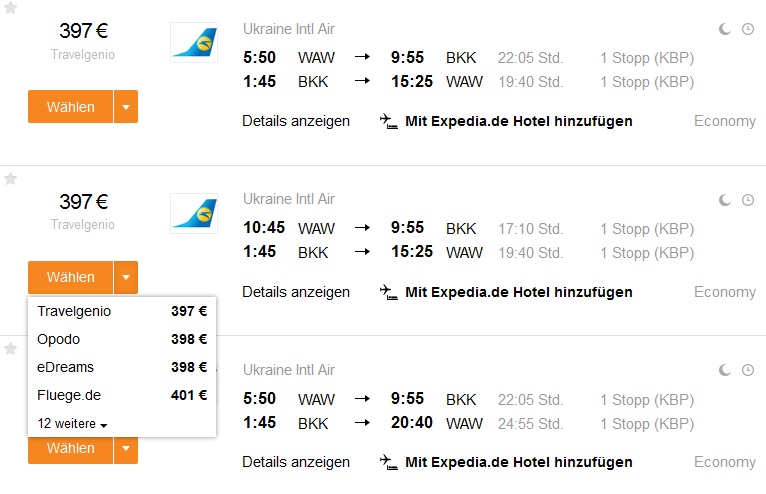The image size is (766, 494).
Task: Open 'Details anzeigen' for second flight
Action: [x=296, y=292]
